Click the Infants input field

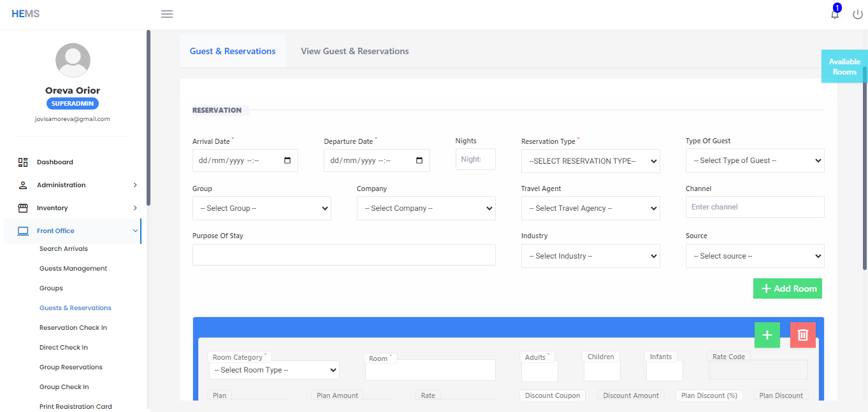[x=665, y=371]
